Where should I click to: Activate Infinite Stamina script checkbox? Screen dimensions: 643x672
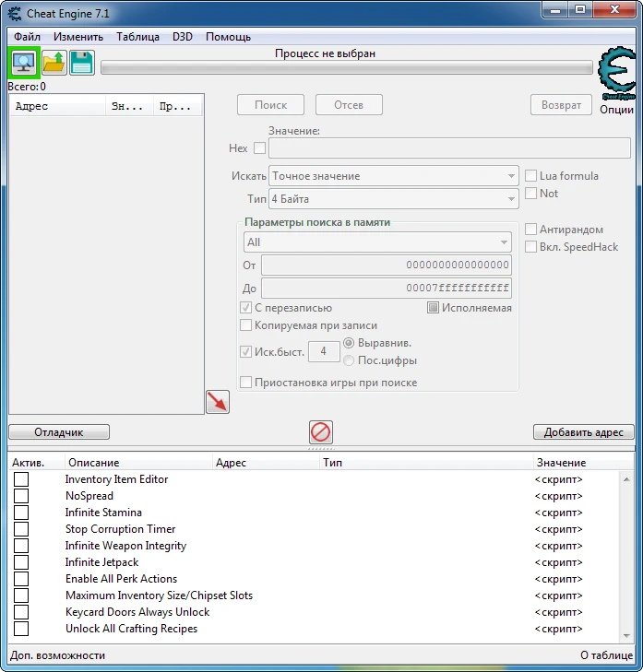21,513
